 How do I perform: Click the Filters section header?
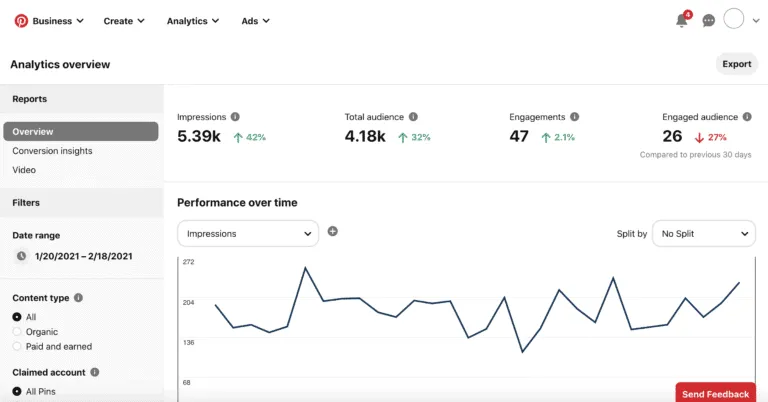click(26, 203)
